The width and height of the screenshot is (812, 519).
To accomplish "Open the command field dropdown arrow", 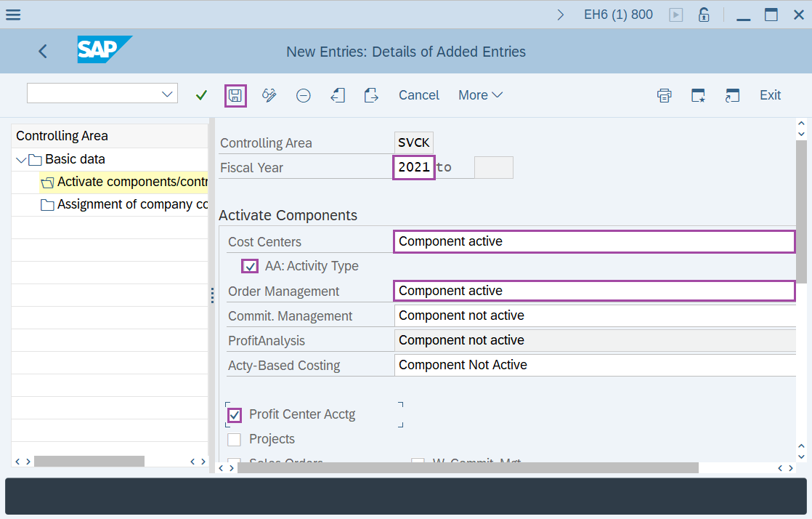I will (167, 93).
